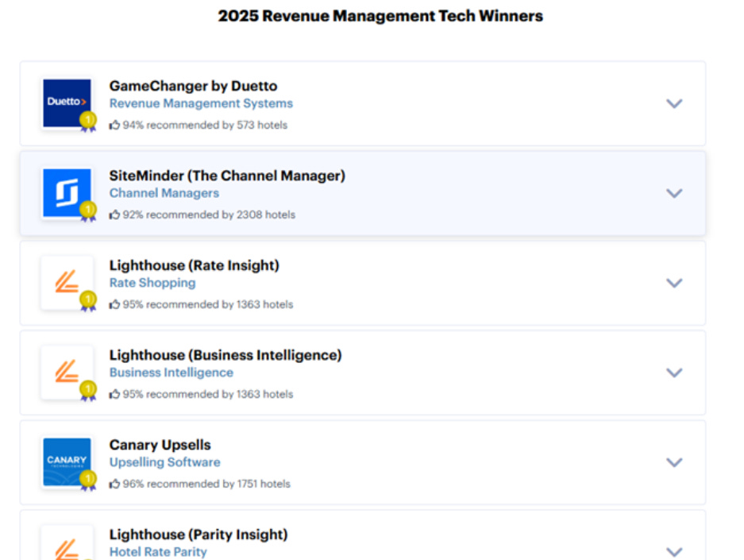Click the first-place badge on SiteMinder logo

click(88, 211)
